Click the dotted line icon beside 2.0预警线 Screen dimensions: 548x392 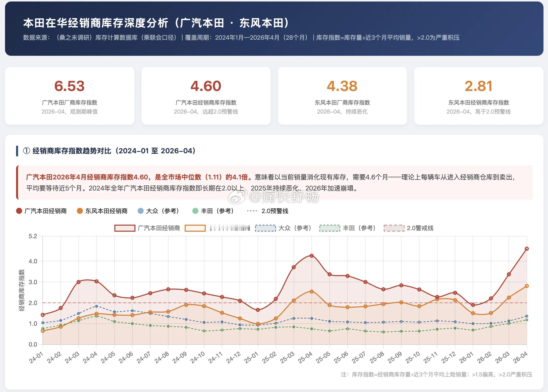[x=252, y=211]
